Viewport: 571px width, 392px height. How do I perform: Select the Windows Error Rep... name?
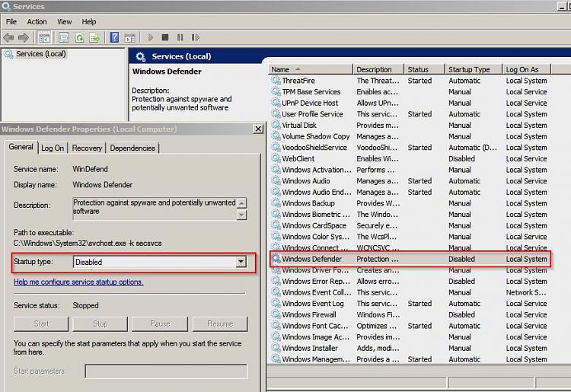316,281
